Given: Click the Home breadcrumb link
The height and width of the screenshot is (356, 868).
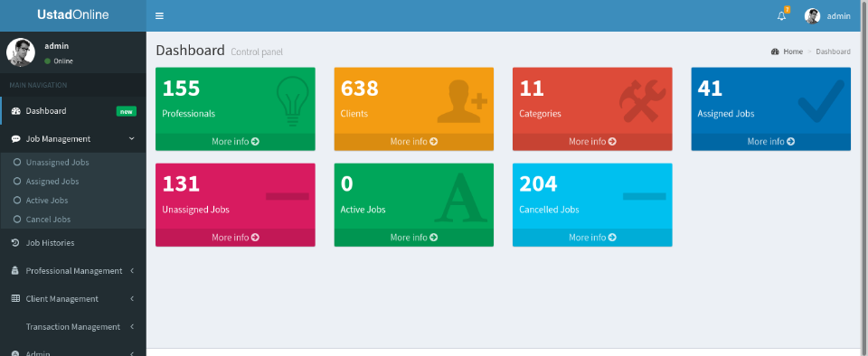Looking at the screenshot, I should 793,52.
